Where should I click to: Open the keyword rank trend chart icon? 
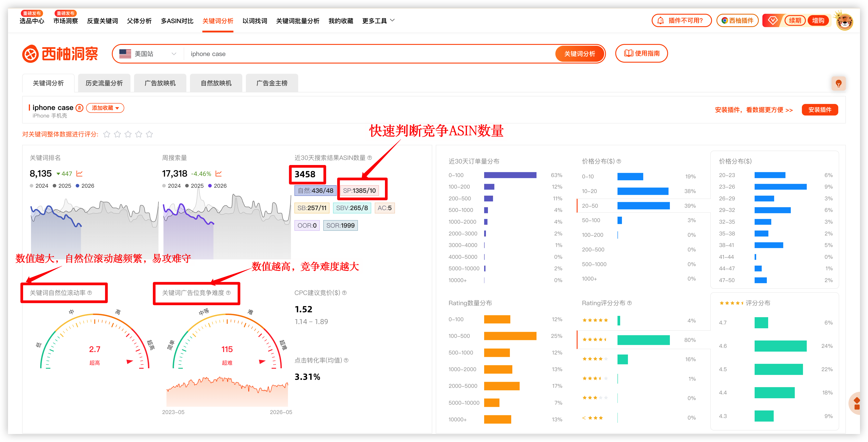tap(79, 173)
